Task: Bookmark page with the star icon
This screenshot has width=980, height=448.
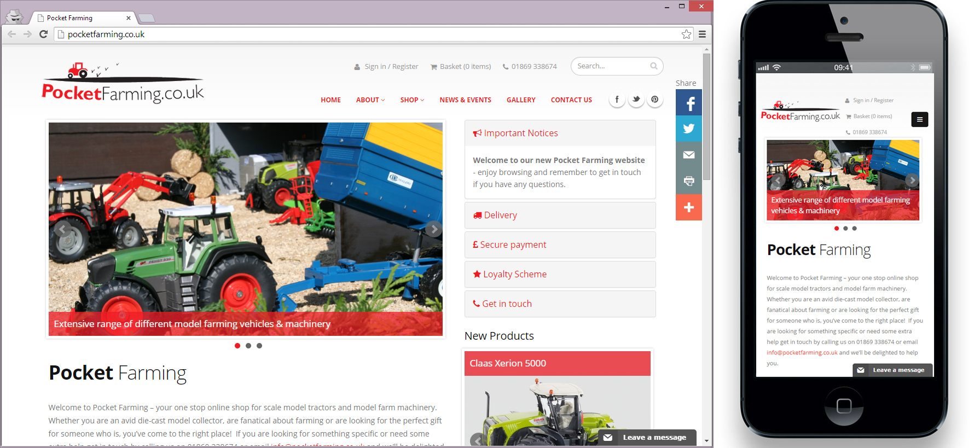Action: 686,34
